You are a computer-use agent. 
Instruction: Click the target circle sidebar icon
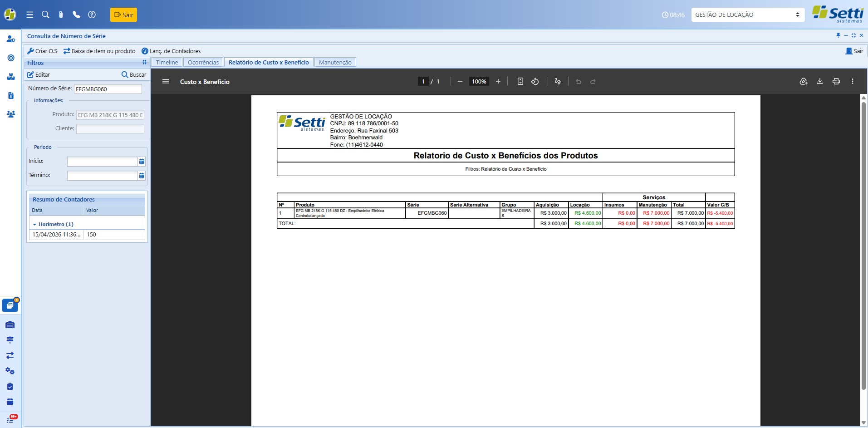point(10,58)
